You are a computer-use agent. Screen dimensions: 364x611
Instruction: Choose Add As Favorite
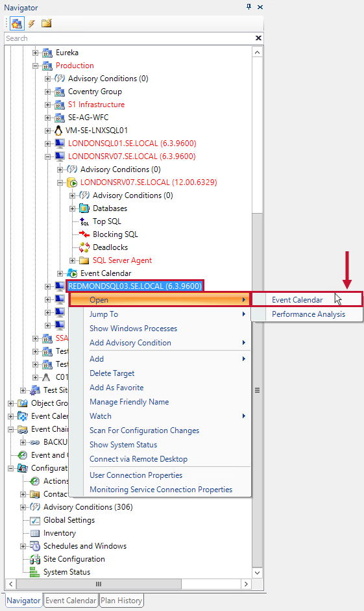(160, 388)
